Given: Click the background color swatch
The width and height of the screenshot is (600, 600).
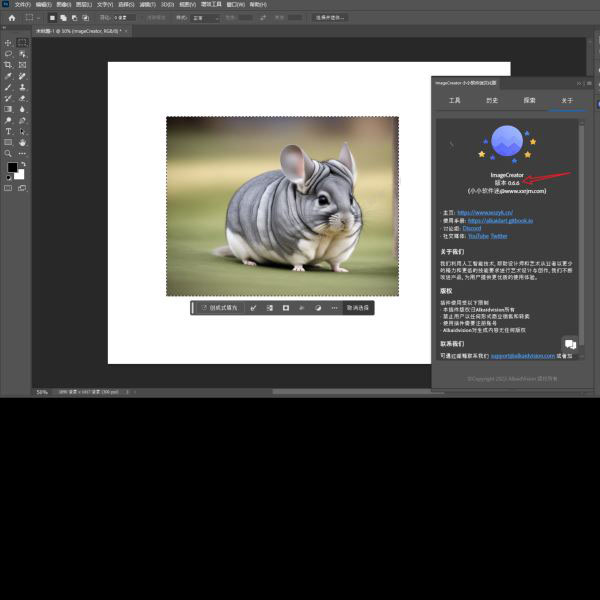Looking at the screenshot, I should pos(21,176).
